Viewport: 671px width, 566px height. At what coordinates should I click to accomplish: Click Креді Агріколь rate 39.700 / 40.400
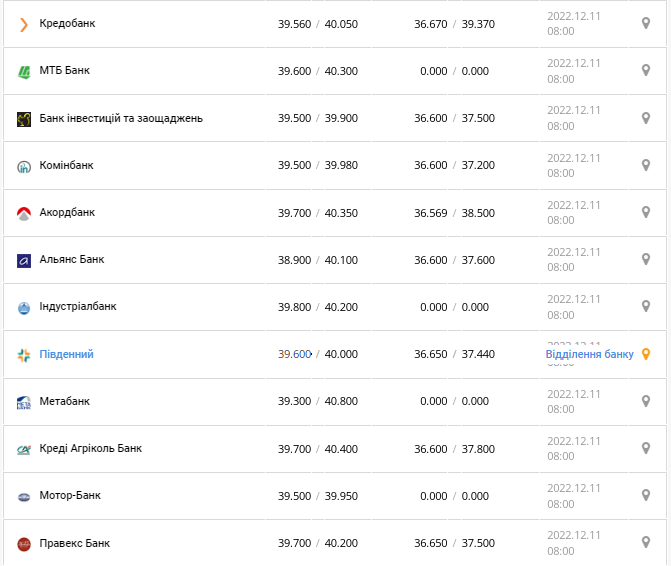318,450
